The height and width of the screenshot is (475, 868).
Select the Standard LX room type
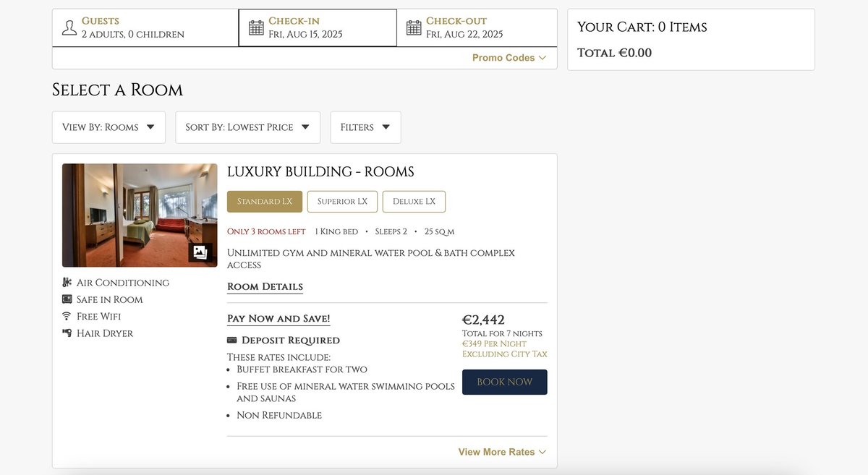(265, 202)
